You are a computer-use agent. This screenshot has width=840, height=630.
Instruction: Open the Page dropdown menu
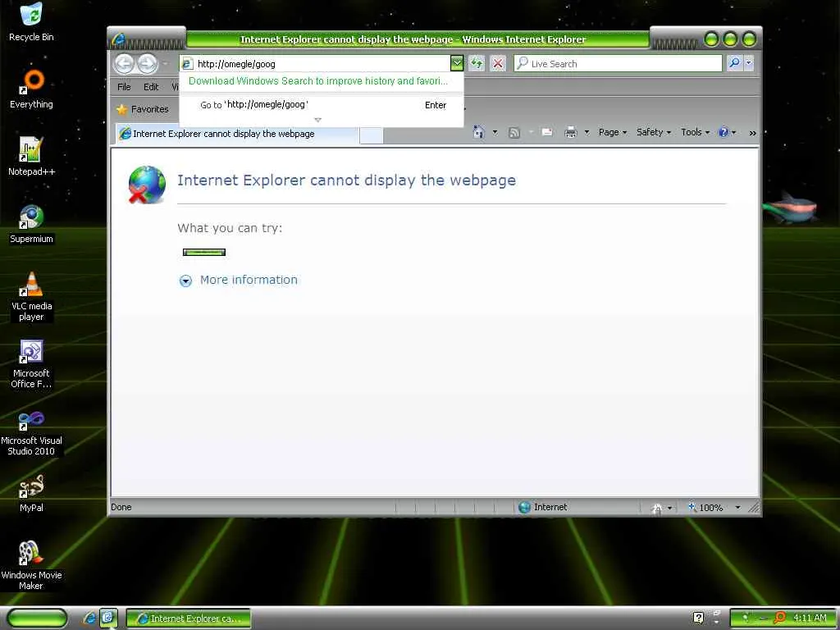click(x=612, y=132)
